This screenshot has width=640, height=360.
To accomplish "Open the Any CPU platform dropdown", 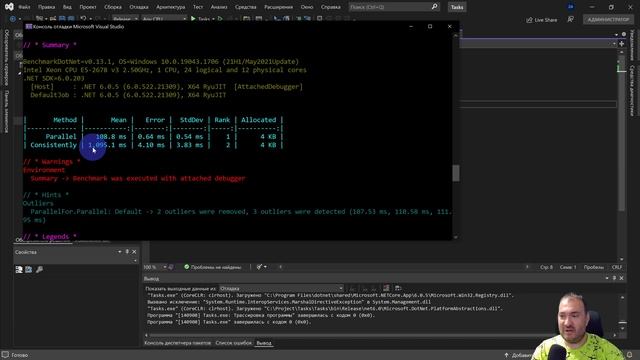I will click(164, 19).
